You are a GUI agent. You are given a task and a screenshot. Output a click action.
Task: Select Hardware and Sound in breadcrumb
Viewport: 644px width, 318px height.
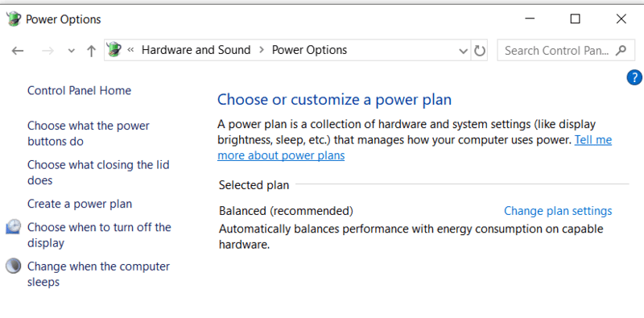click(x=196, y=50)
